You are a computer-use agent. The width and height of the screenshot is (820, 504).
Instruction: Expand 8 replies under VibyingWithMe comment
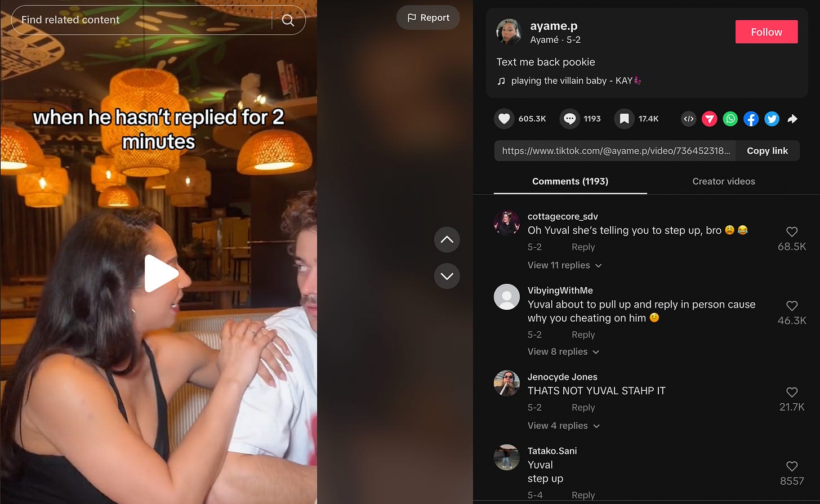coord(563,351)
